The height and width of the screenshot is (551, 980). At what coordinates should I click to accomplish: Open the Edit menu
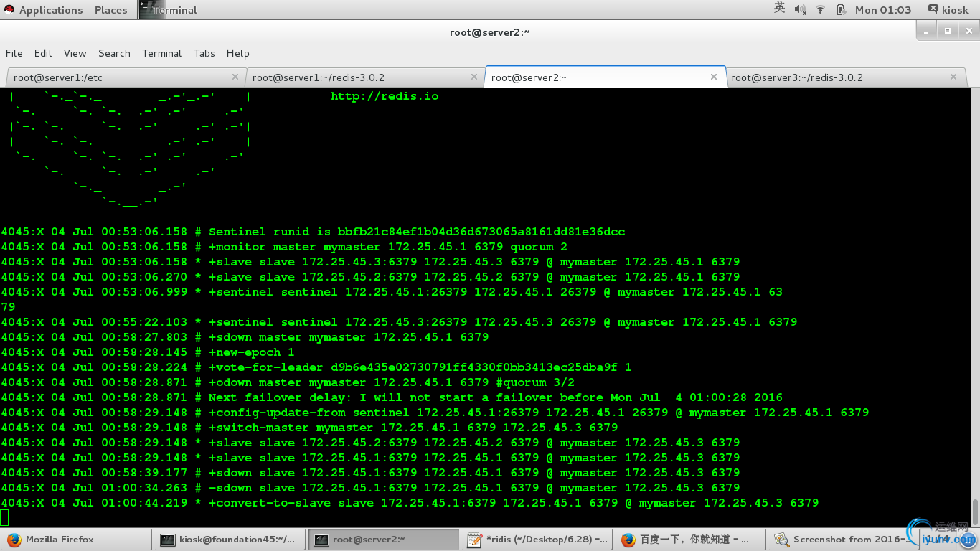click(x=43, y=53)
